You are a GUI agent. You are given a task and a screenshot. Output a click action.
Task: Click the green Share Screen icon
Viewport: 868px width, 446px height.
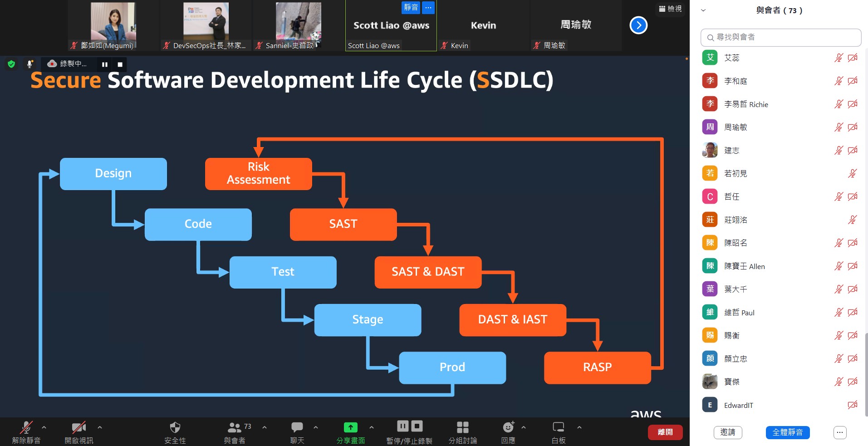click(x=350, y=427)
